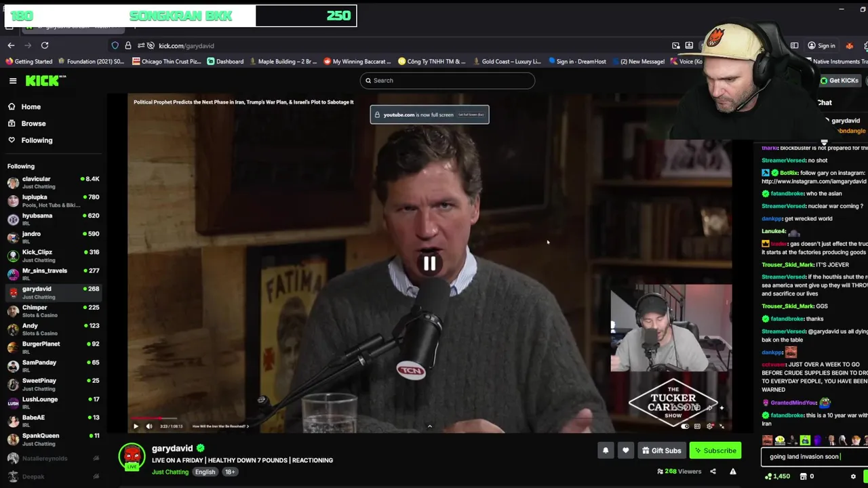Open the browser sidebar toggle icon

point(794,45)
